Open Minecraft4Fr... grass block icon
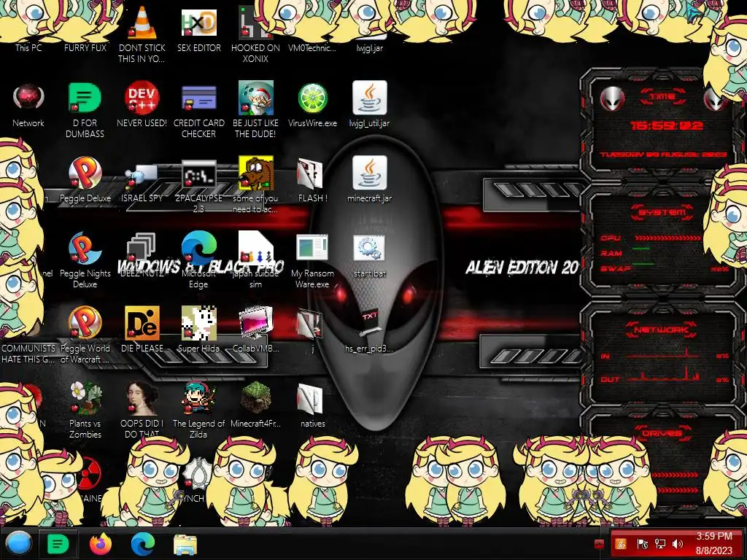747x560 pixels. point(256,398)
